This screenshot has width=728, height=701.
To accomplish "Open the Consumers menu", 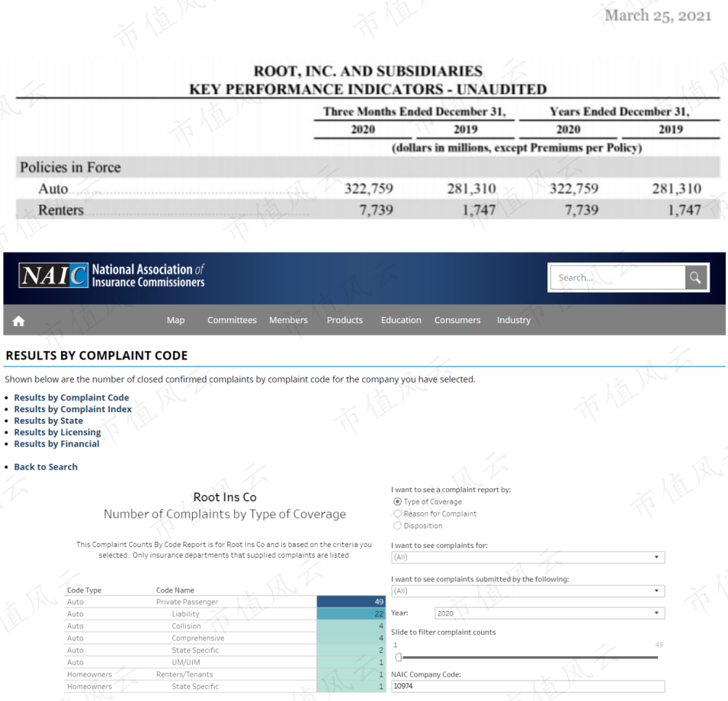I will pyautogui.click(x=457, y=320).
